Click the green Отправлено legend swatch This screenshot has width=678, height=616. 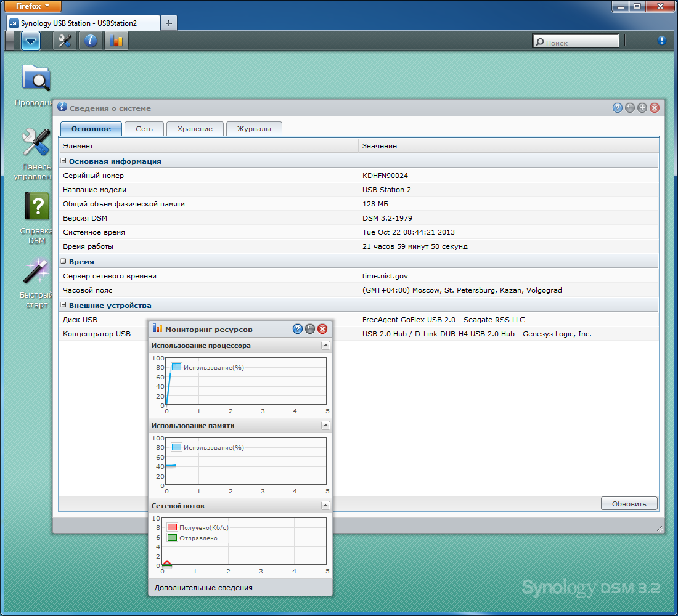[172, 538]
